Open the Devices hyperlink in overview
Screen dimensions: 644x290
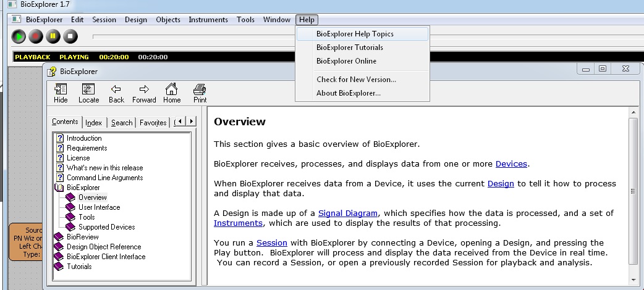(x=511, y=164)
